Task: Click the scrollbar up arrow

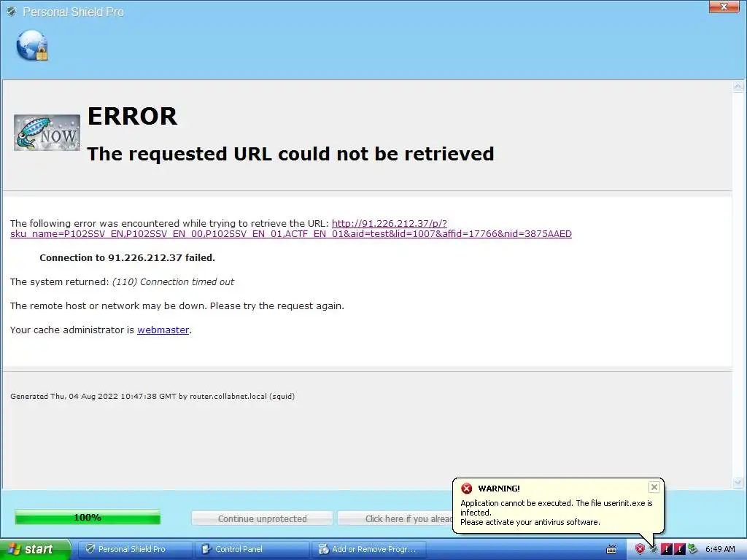Action: coord(738,87)
